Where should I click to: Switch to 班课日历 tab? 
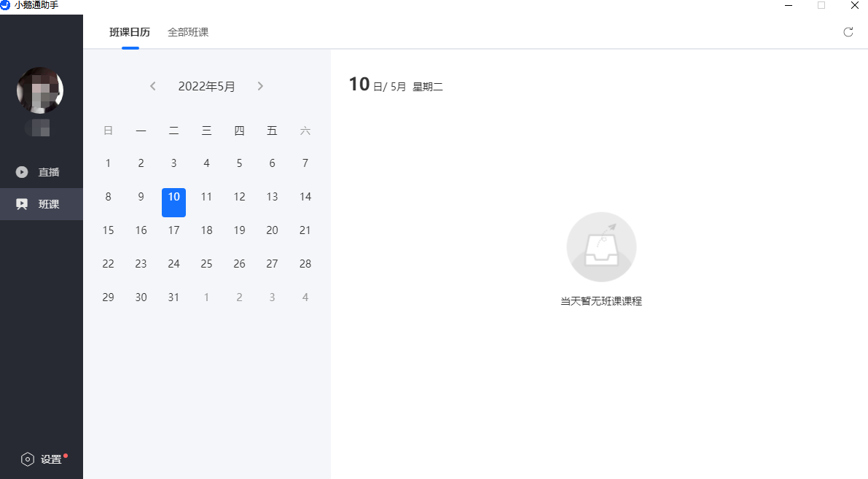point(130,32)
